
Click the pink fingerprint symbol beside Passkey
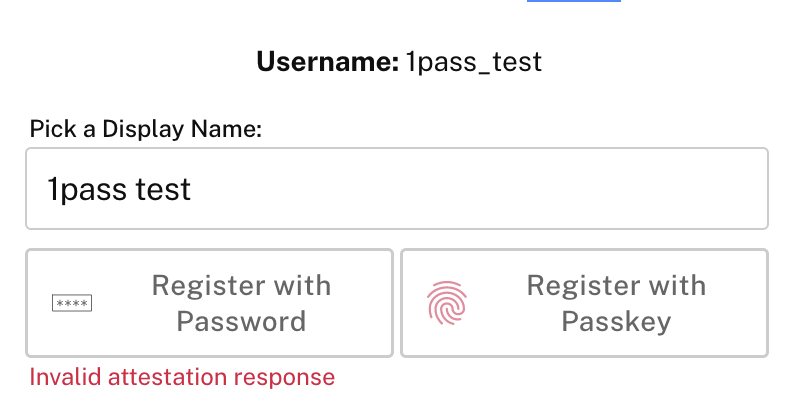coord(447,303)
